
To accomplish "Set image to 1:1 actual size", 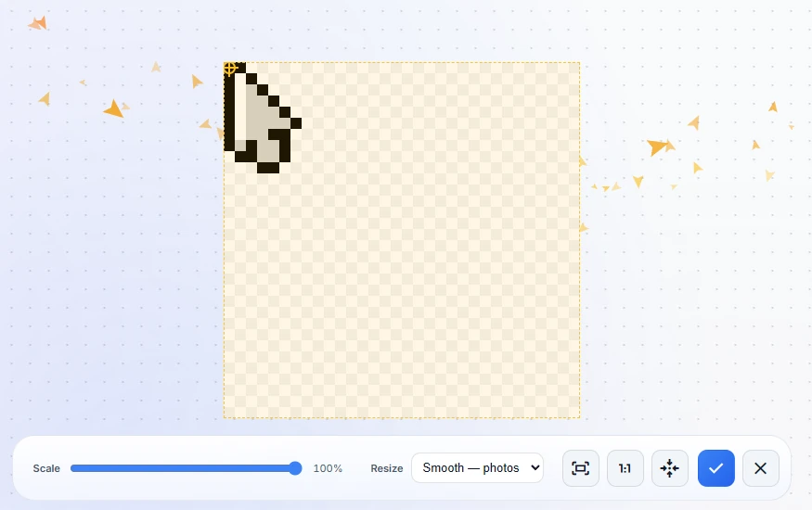I will pyautogui.click(x=625, y=468).
